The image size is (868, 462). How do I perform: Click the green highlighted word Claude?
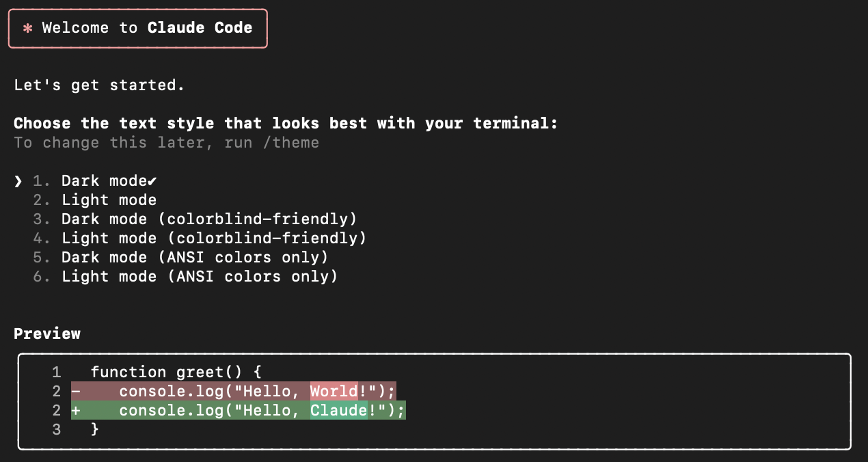tap(338, 411)
